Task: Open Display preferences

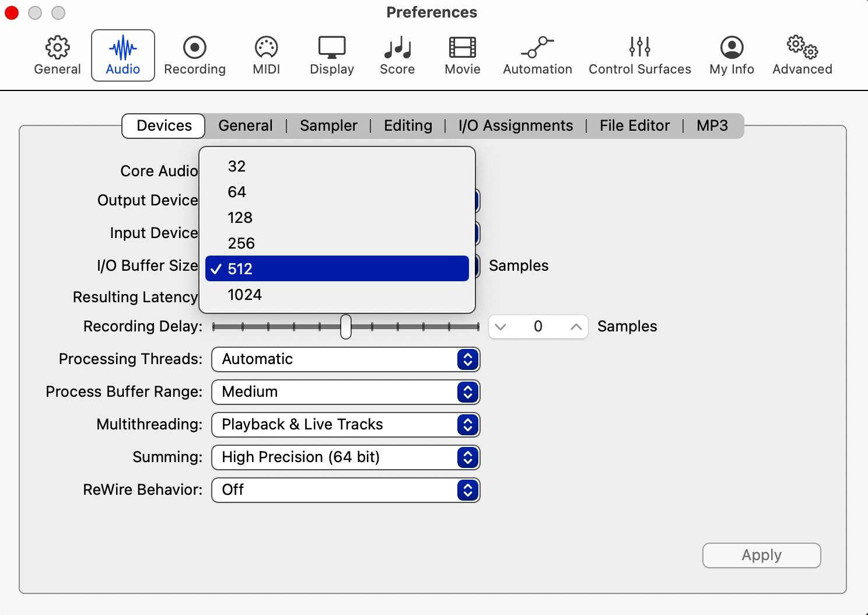Action: pos(331,55)
